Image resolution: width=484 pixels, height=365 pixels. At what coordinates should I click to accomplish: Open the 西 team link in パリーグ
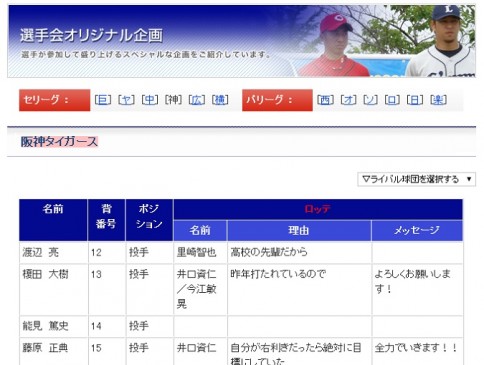pyautogui.click(x=325, y=100)
